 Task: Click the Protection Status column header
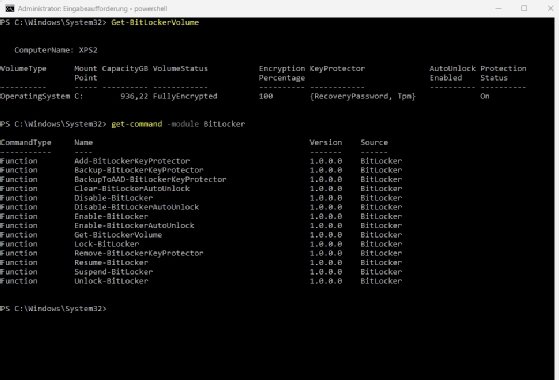pyautogui.click(x=503, y=73)
